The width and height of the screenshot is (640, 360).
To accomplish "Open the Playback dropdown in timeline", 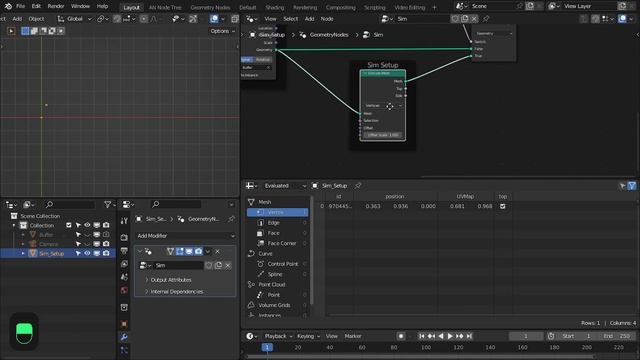I will [278, 336].
